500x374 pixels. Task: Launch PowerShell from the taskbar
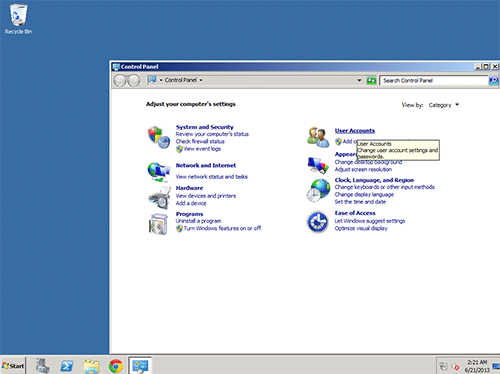pyautogui.click(x=67, y=366)
